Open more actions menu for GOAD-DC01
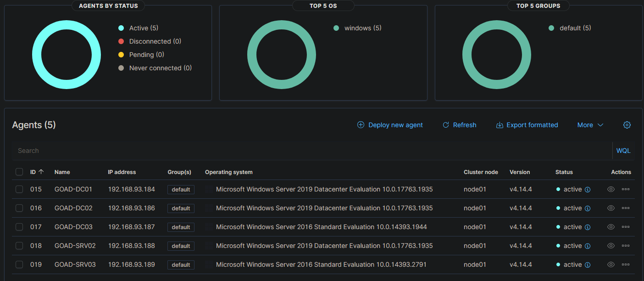Image resolution: width=644 pixels, height=281 pixels. tap(626, 189)
